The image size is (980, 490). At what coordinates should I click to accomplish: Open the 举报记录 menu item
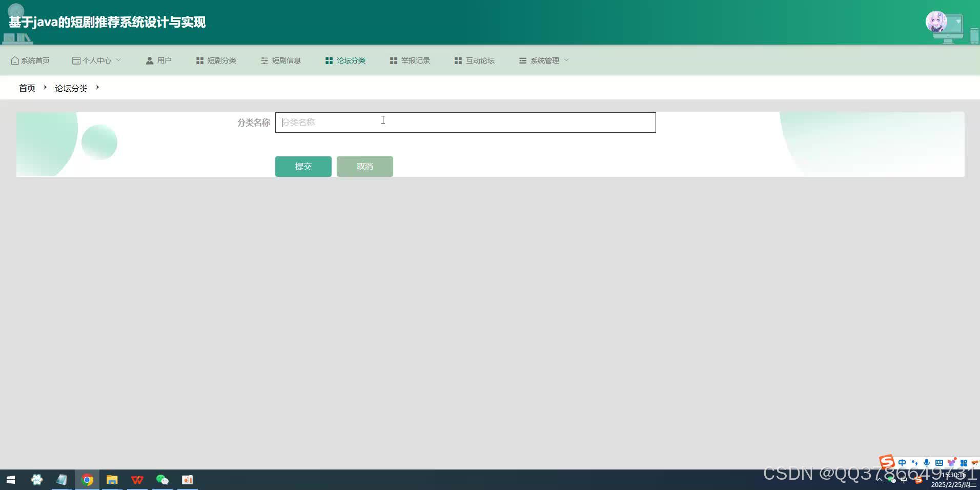[x=410, y=60]
